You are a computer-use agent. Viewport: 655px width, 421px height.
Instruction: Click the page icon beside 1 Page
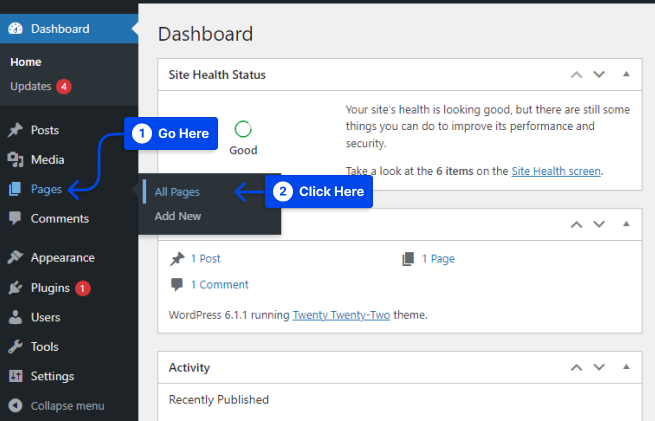[408, 259]
